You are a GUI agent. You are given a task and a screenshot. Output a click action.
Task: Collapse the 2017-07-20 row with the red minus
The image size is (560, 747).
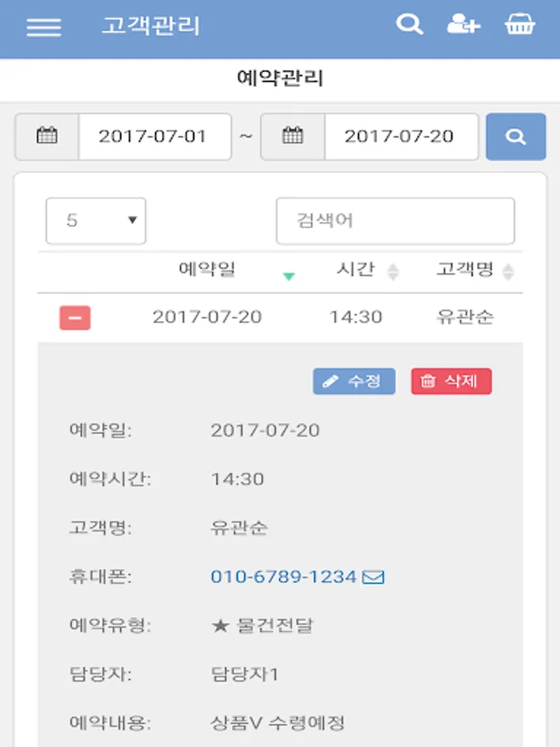(75, 318)
